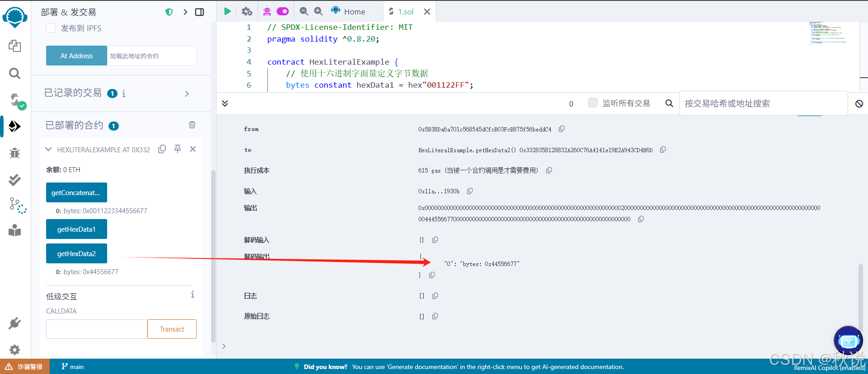Screen dimensions: 868x374
Task: Collapse the HEXLITERALEXAMPLE deployed contract
Action: pyautogui.click(x=48, y=149)
